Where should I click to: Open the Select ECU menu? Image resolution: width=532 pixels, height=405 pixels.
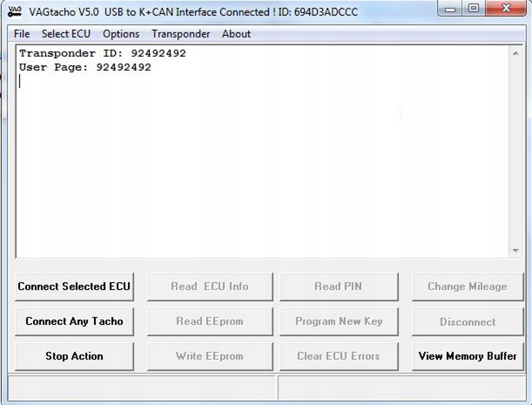click(x=66, y=34)
